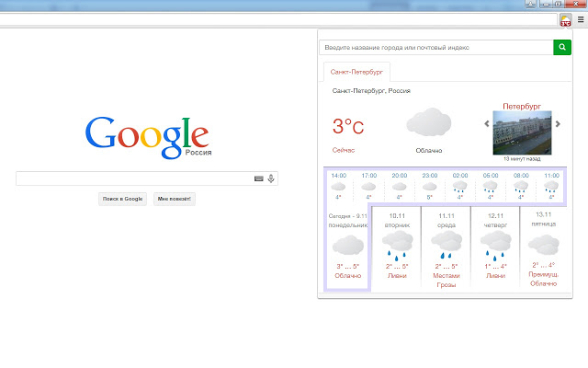
Task: Click the Преимущ. Облачно label
Action: [x=543, y=279]
